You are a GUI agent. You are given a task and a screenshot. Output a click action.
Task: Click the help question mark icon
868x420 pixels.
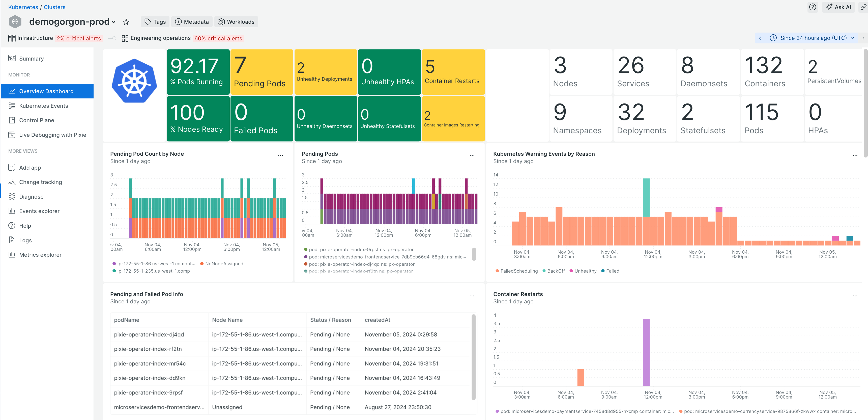click(813, 7)
